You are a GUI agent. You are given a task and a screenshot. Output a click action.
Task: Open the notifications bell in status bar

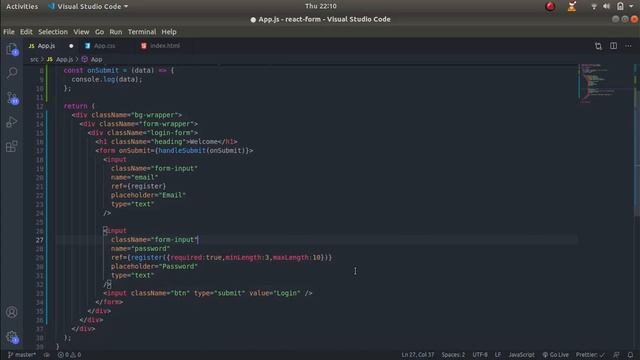coord(631,355)
